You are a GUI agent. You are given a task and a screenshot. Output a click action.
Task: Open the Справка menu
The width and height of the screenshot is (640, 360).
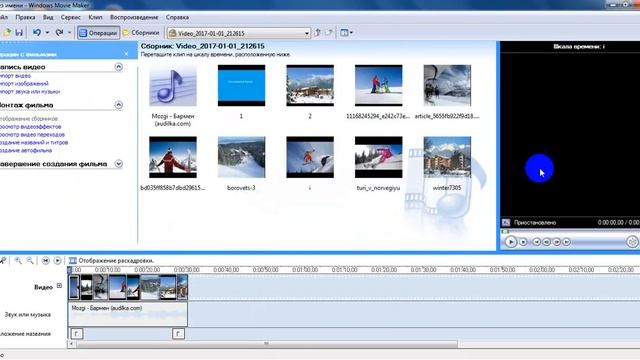click(x=177, y=17)
